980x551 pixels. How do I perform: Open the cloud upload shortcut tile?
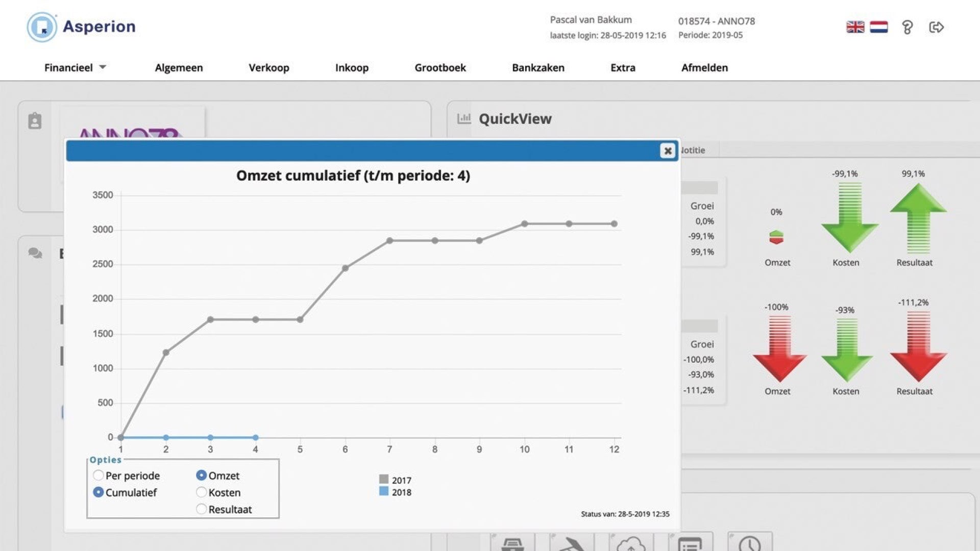point(631,543)
